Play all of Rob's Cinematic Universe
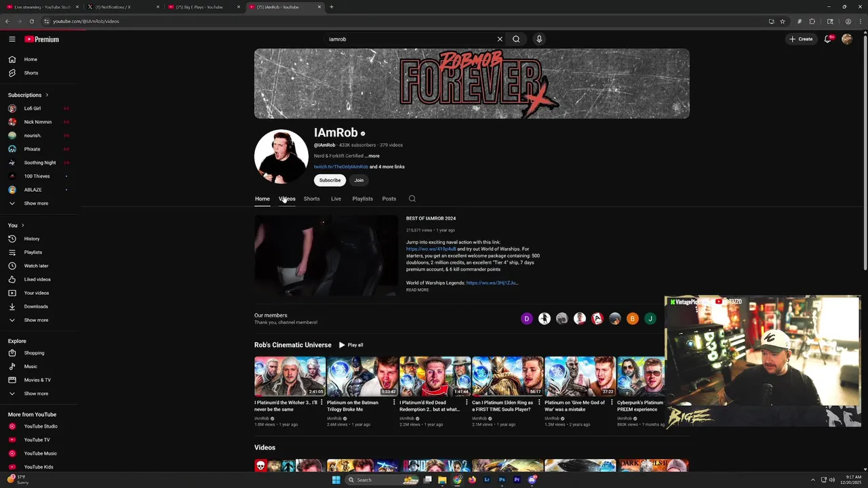Viewport: 868px width, 488px height. (x=351, y=345)
